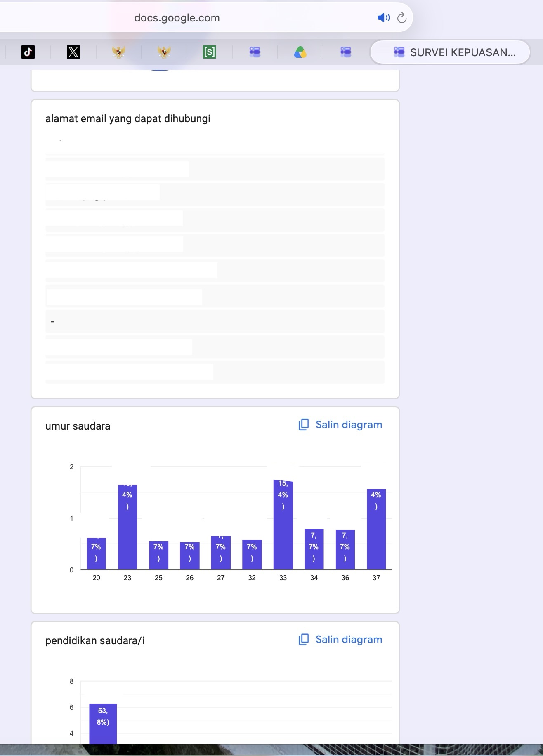Open the second Google Forms bookmark icon
Image resolution: width=543 pixels, height=756 pixels.
pyautogui.click(x=346, y=52)
